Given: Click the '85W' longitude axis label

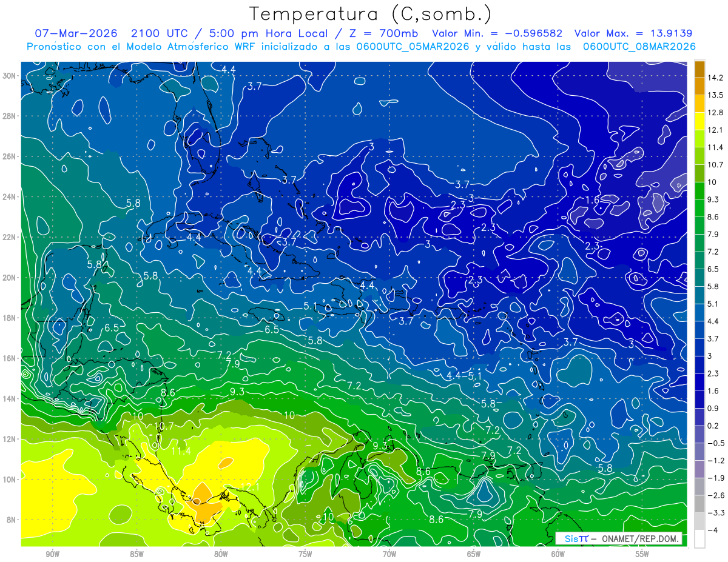Looking at the screenshot, I should click(x=136, y=554).
